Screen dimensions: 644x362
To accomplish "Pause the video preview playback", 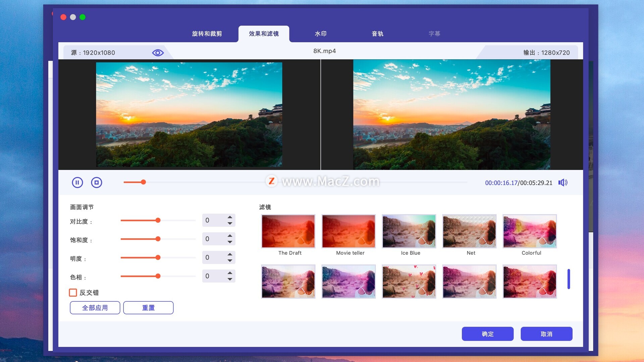I will tap(77, 182).
